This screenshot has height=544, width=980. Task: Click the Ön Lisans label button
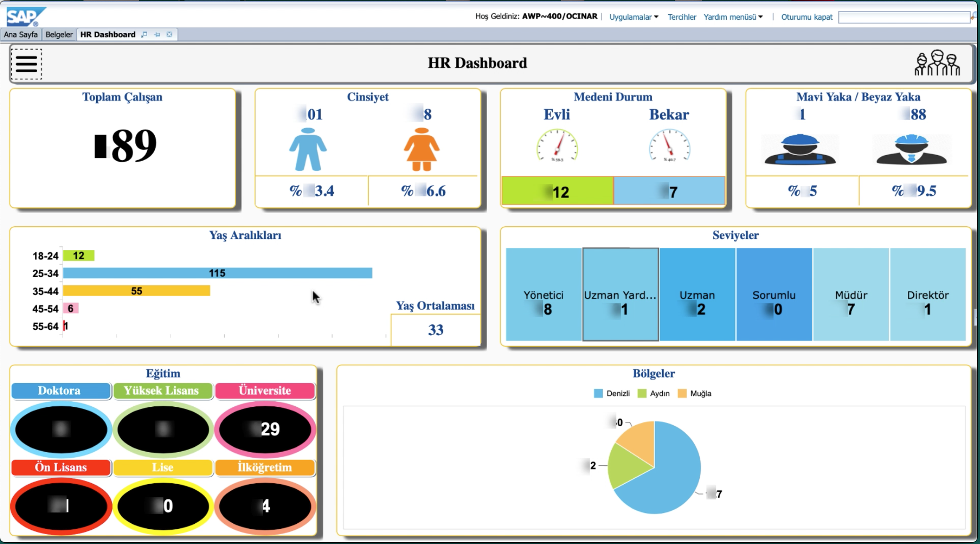(x=61, y=467)
